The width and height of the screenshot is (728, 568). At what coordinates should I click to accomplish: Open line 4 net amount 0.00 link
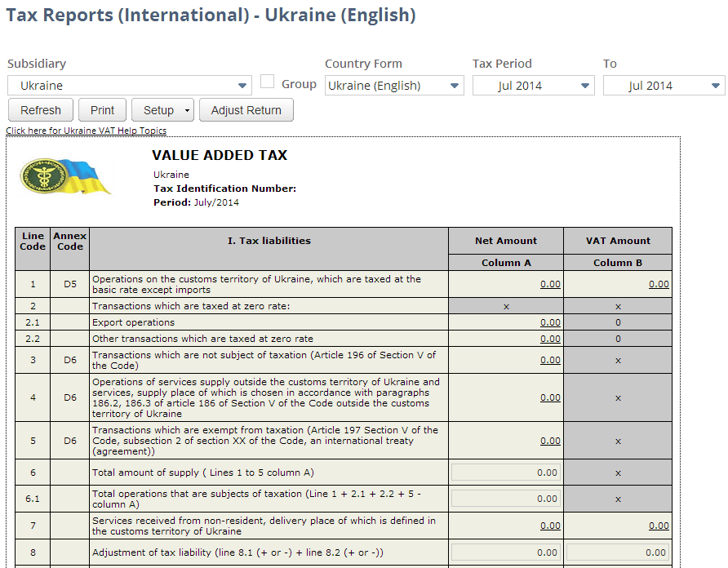click(x=550, y=397)
